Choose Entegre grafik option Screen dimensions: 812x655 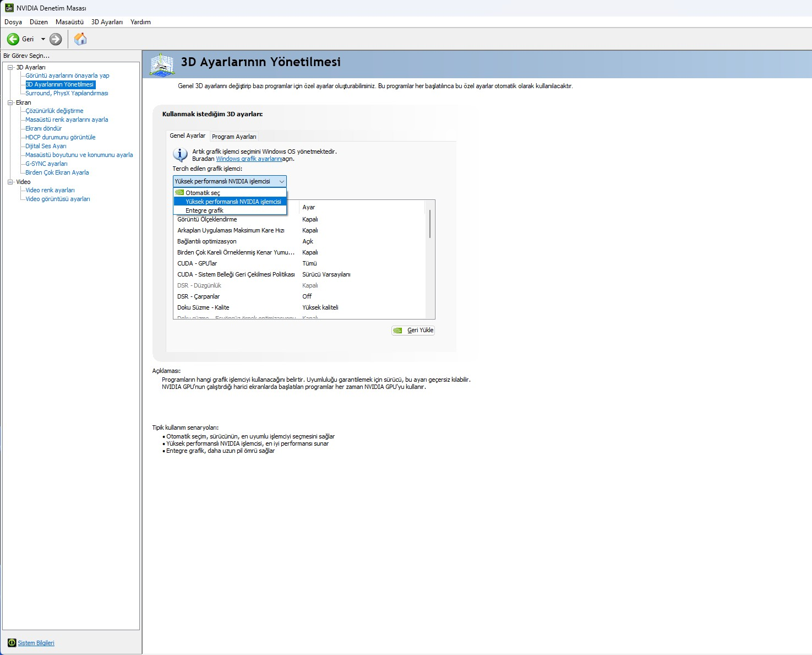[x=230, y=210]
